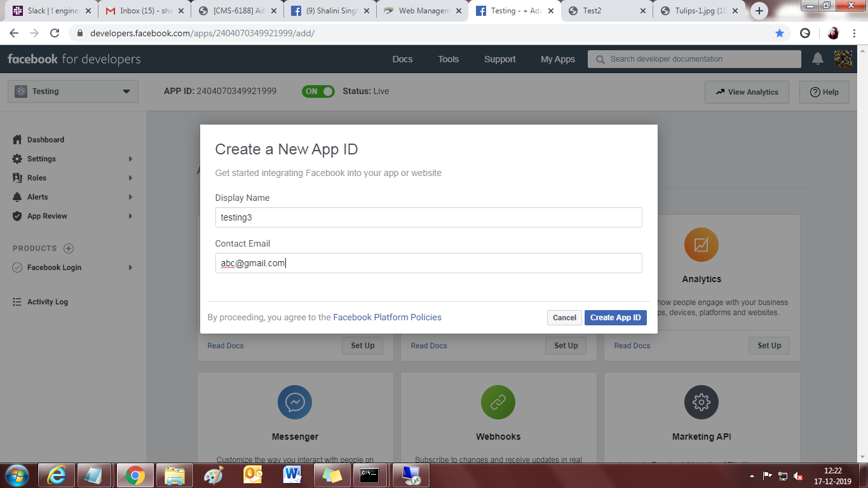The height and width of the screenshot is (488, 868).
Task: Click the Analytics product icon
Action: pos(702,245)
